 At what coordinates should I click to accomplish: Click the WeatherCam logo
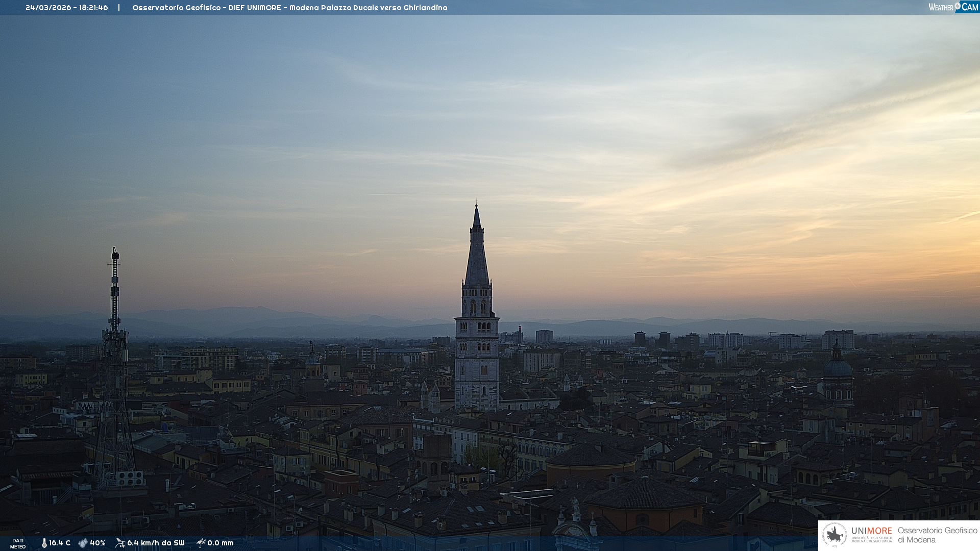[x=953, y=7]
